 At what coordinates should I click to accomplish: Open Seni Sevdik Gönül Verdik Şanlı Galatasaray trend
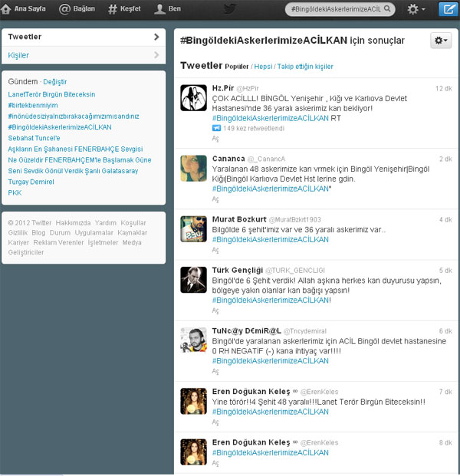pyautogui.click(x=73, y=171)
